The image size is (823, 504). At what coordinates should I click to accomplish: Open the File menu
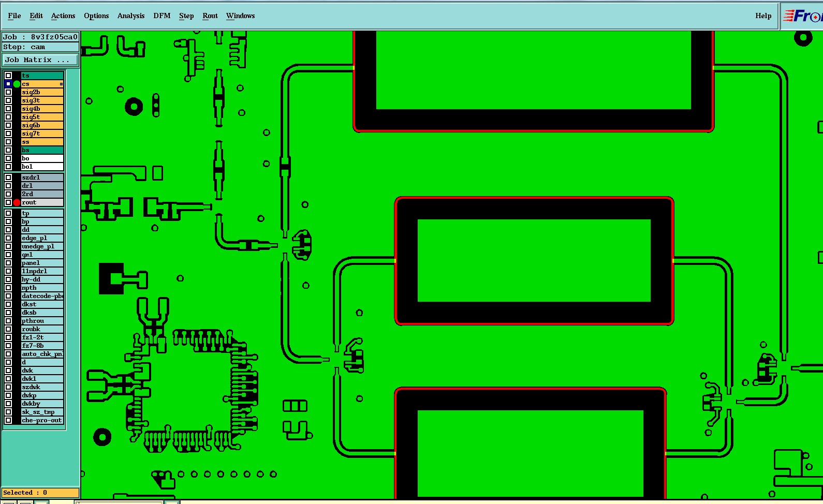14,16
